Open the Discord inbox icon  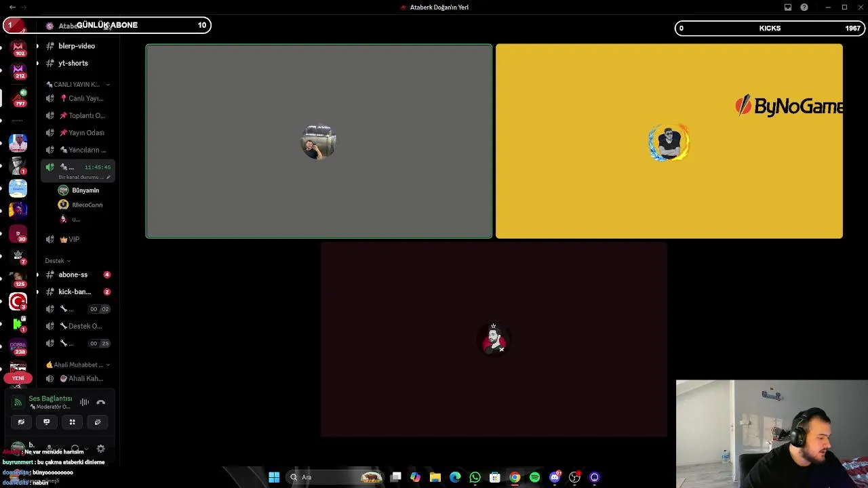pos(788,7)
